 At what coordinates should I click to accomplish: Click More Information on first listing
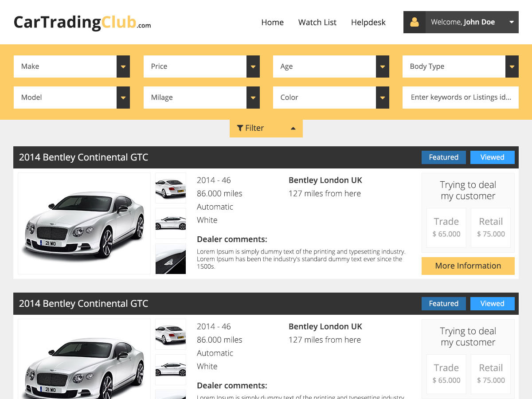[468, 266]
